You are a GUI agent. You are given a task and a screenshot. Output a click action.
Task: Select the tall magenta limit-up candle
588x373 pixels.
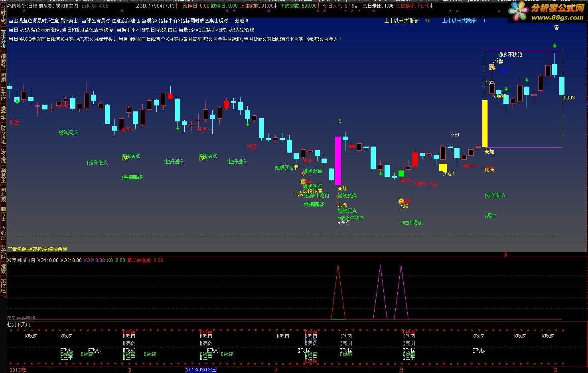[338, 161]
